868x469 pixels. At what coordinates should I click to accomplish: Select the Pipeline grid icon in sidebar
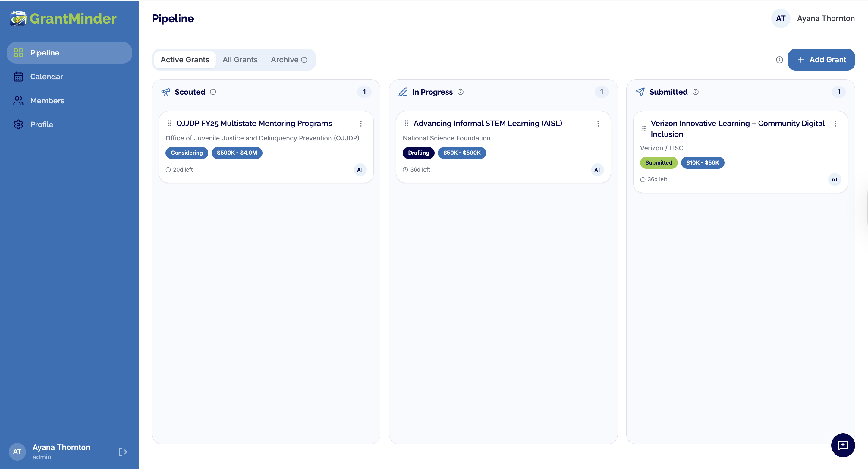(x=18, y=52)
